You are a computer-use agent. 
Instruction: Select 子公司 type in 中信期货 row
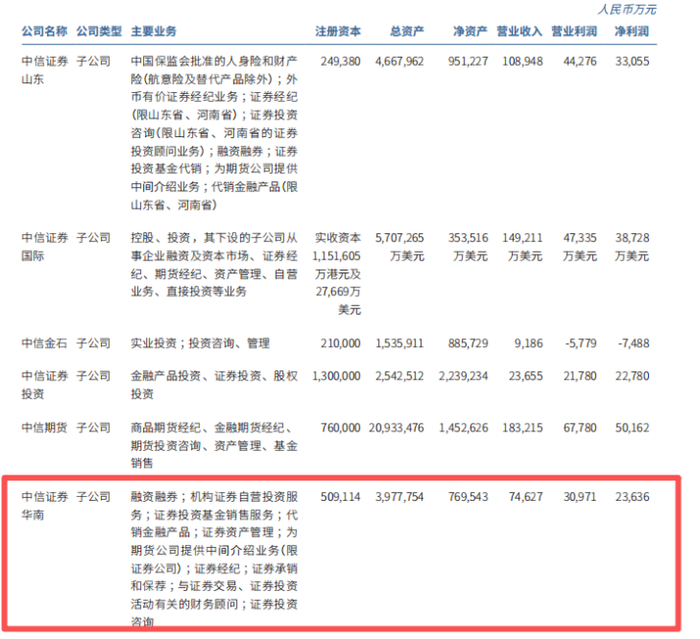93,428
